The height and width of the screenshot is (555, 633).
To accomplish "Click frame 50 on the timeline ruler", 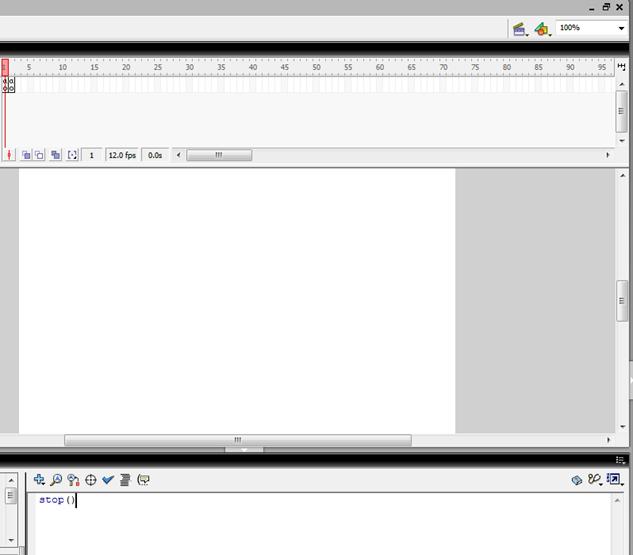I will [x=316, y=67].
